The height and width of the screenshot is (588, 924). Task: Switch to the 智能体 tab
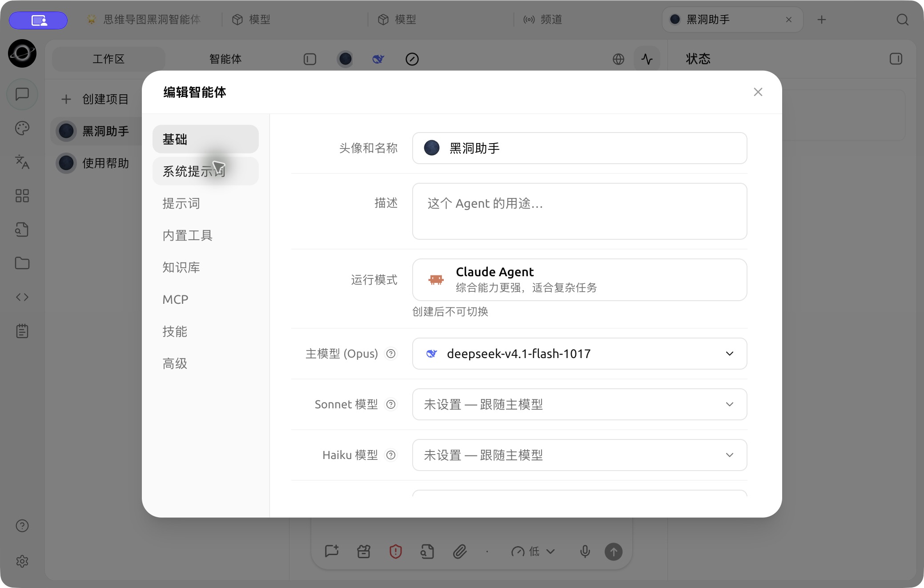tap(225, 59)
